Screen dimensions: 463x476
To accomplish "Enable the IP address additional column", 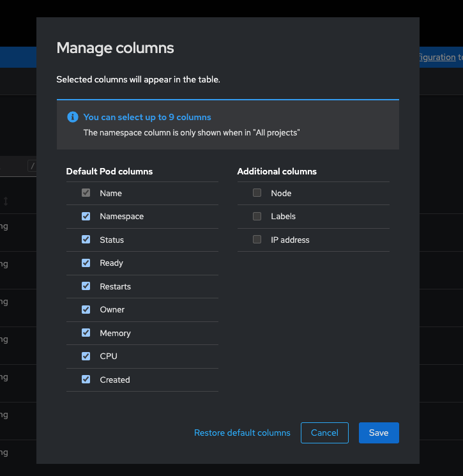I will point(257,240).
